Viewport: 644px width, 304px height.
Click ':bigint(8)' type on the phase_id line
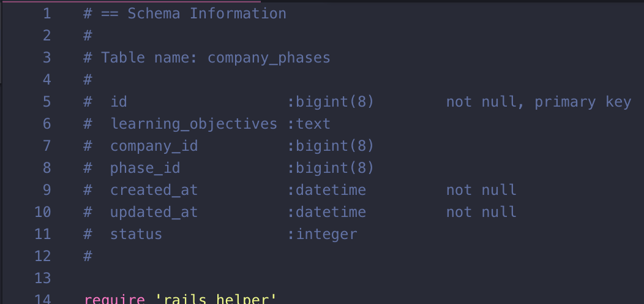[x=331, y=168]
